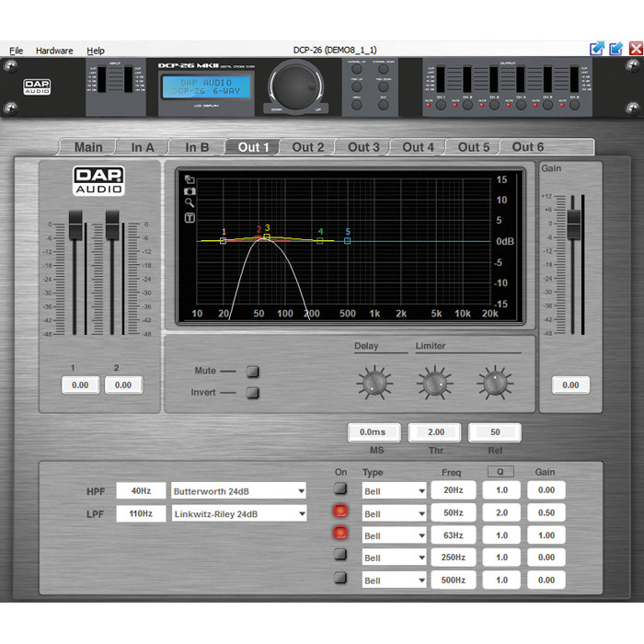Open the HPF filter type dropdown (Butterworth 24dB)
The image size is (644, 644).
[x=238, y=491]
